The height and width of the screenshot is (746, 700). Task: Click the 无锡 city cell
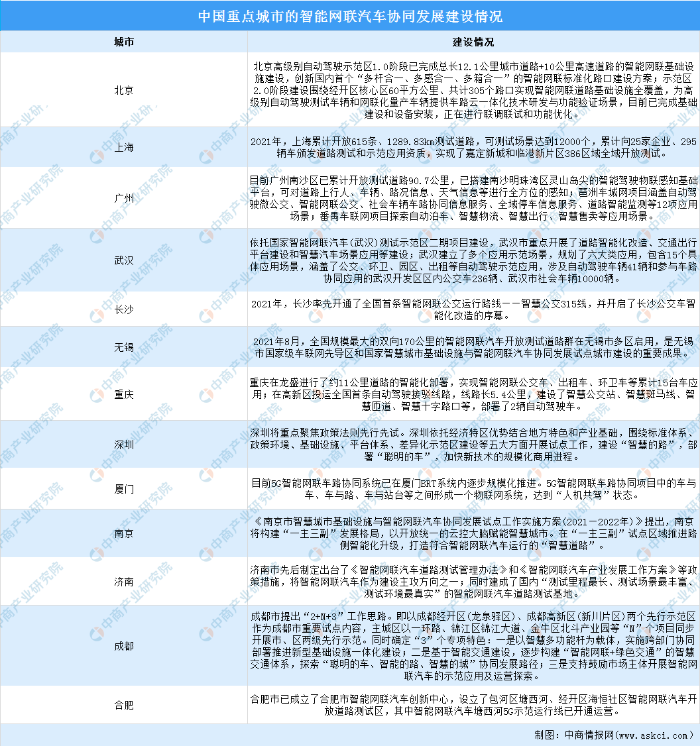pos(124,346)
